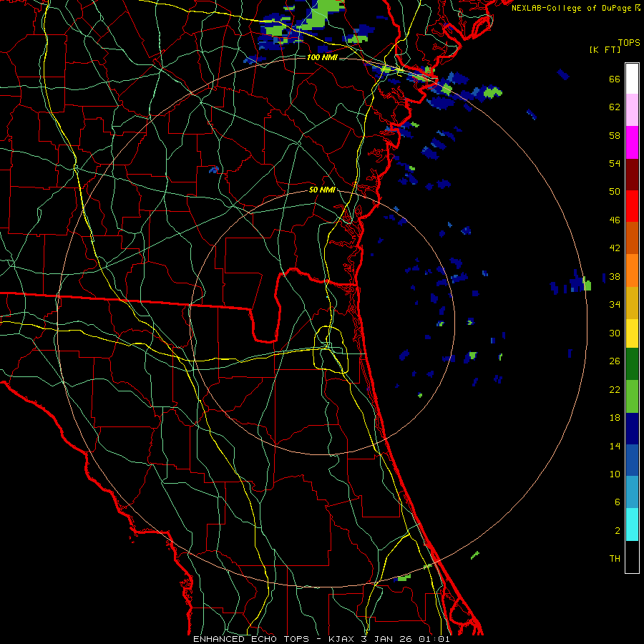This screenshot has width=644, height=644.
Task: Click the gold legend swatch
Action: [632, 303]
